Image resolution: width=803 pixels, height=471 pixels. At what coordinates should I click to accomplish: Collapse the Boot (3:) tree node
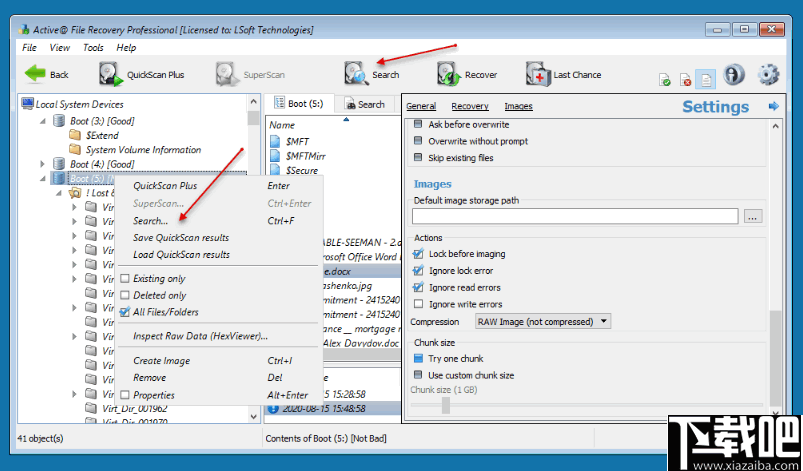(x=43, y=121)
